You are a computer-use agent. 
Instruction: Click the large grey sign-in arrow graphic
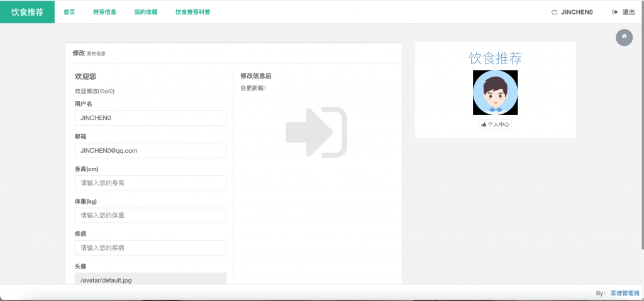pos(316,132)
